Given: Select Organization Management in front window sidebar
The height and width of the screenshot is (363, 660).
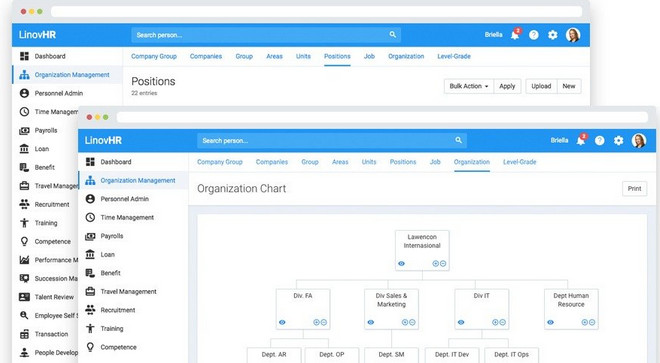Looking at the screenshot, I should click(133, 180).
